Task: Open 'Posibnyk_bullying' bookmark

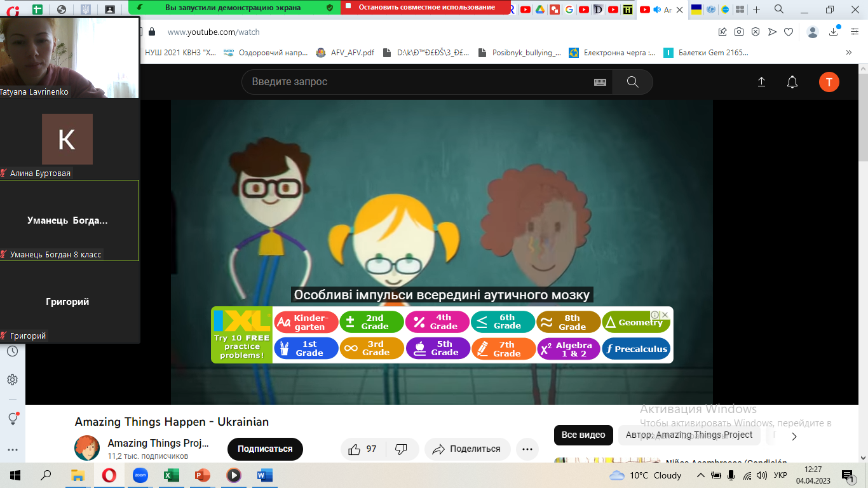Action: point(519,53)
